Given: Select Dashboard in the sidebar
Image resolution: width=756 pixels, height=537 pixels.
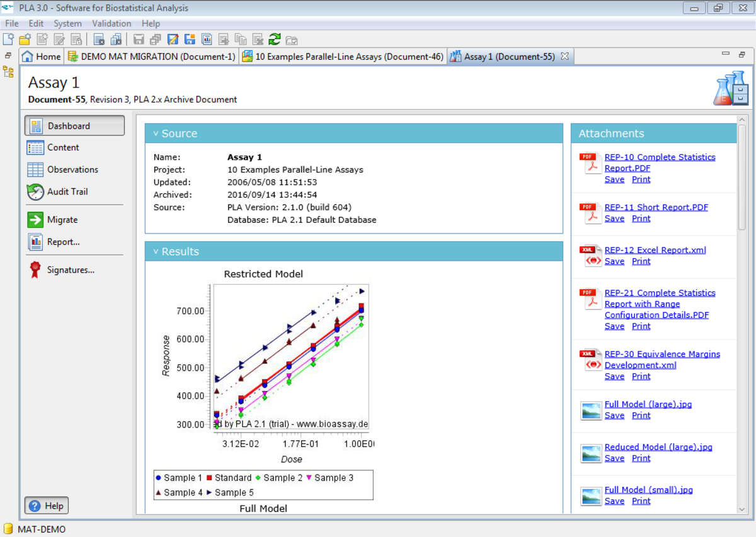Looking at the screenshot, I should point(74,125).
